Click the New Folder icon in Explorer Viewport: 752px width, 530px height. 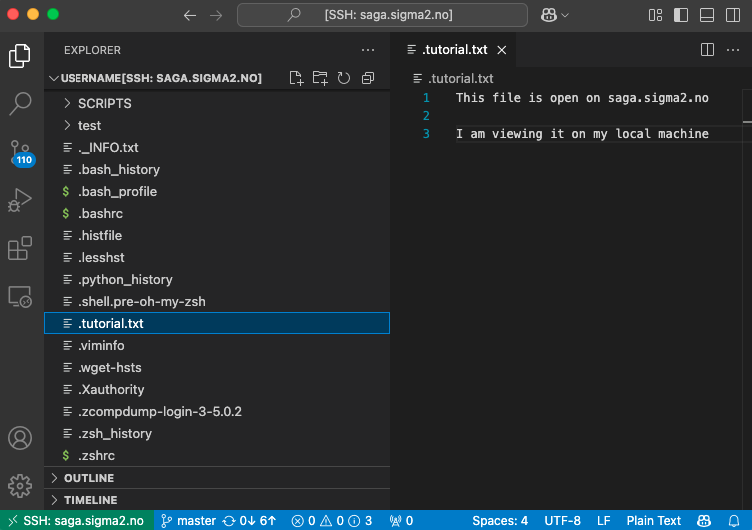pyautogui.click(x=320, y=78)
